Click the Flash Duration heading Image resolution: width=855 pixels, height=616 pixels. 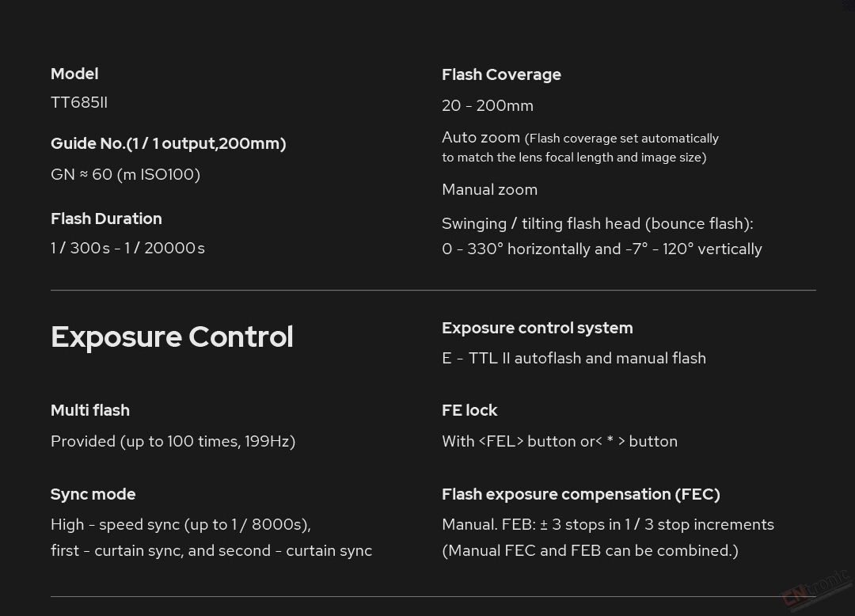tap(106, 219)
